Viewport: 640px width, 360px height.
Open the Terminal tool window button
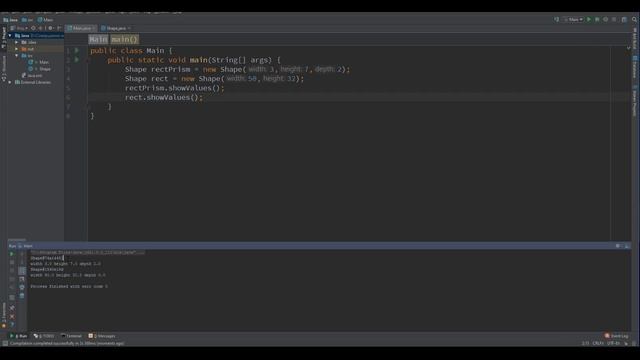pyautogui.click(x=71, y=336)
